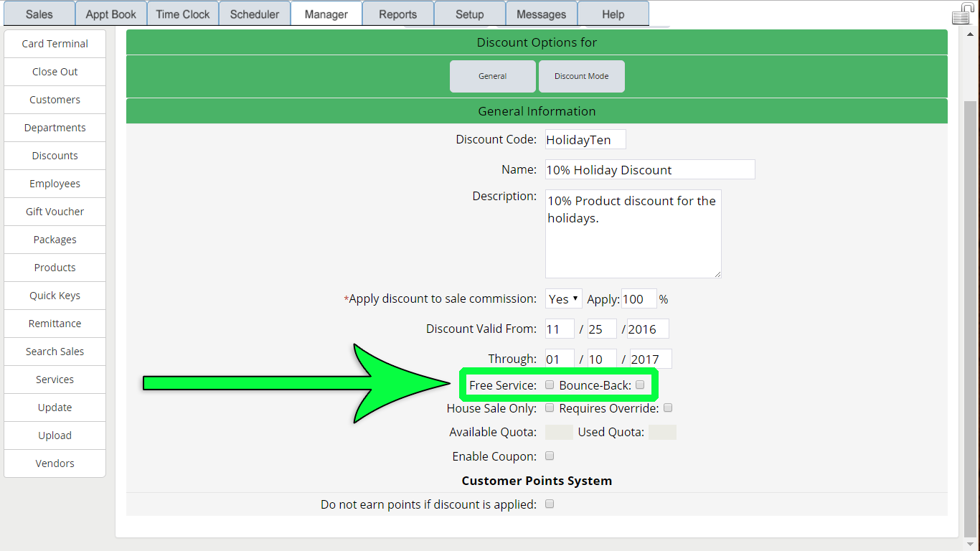Image resolution: width=980 pixels, height=551 pixels.
Task: Open Discounts in sidebar
Action: pos(55,156)
